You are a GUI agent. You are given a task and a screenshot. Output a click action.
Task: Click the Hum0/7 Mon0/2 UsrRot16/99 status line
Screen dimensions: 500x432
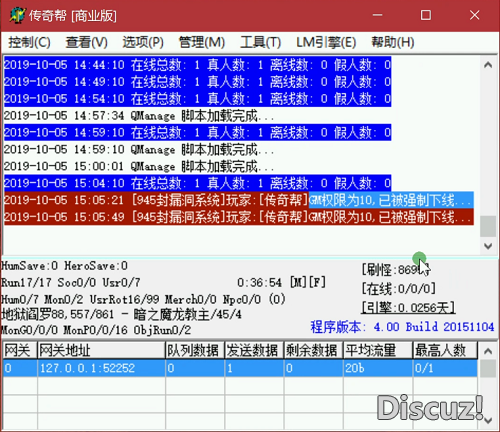(143, 299)
